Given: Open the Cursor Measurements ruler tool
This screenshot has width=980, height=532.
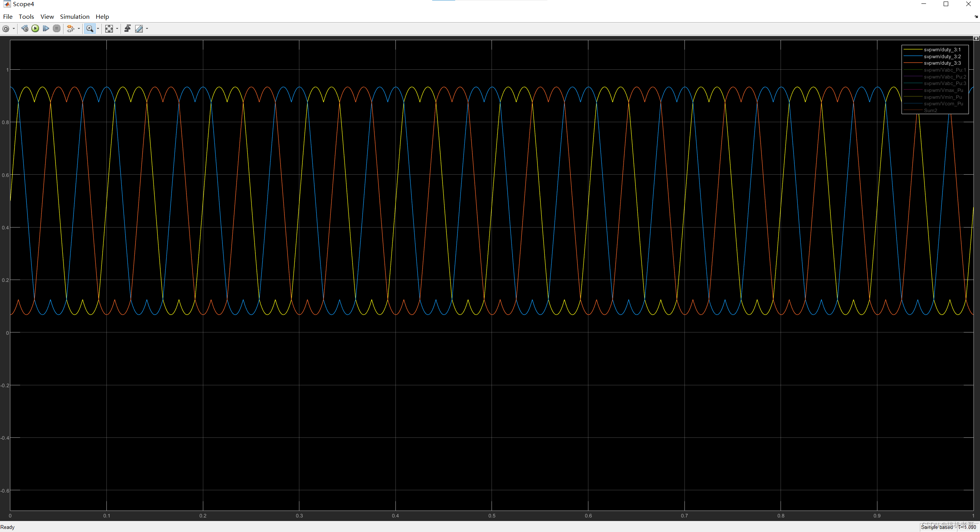Looking at the screenshot, I should tap(139, 29).
